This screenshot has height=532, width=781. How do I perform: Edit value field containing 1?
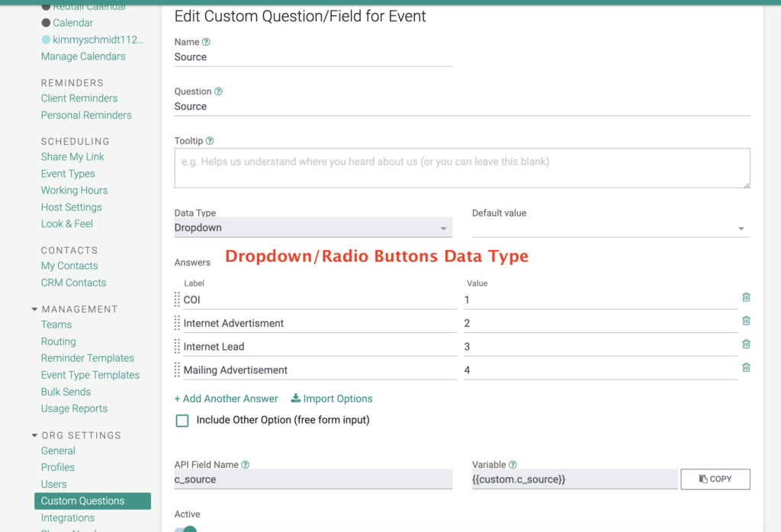601,300
